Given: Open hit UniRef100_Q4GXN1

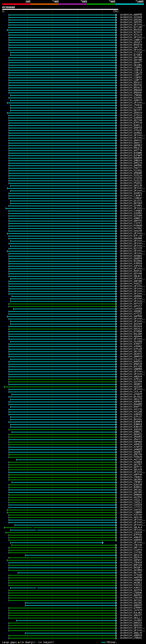Looking at the screenshot, I should click(x=131, y=20).
